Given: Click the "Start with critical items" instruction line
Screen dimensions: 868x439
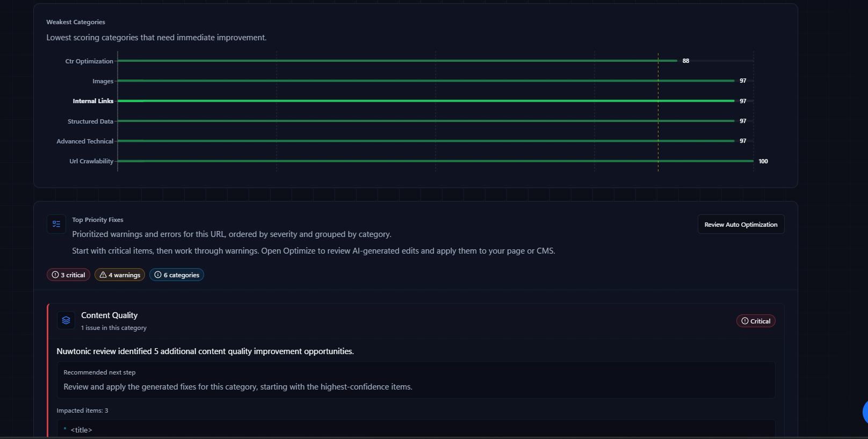Looking at the screenshot, I should pos(314,251).
